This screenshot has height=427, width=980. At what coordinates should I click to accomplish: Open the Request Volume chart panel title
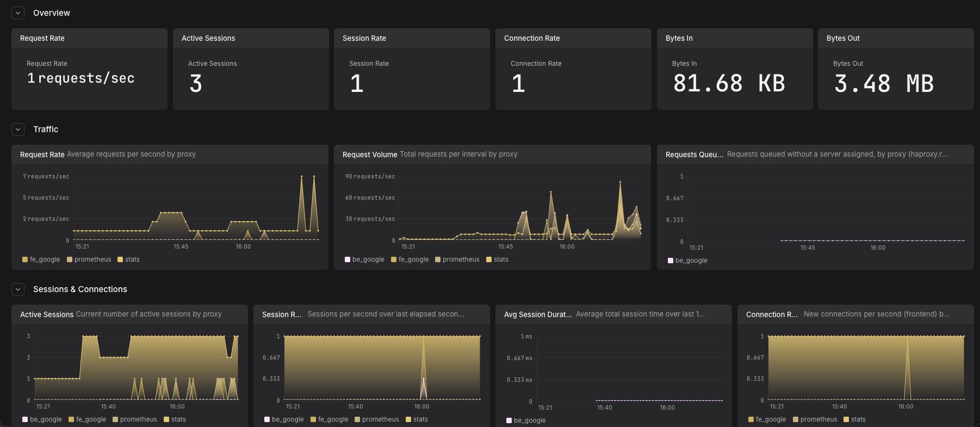370,154
